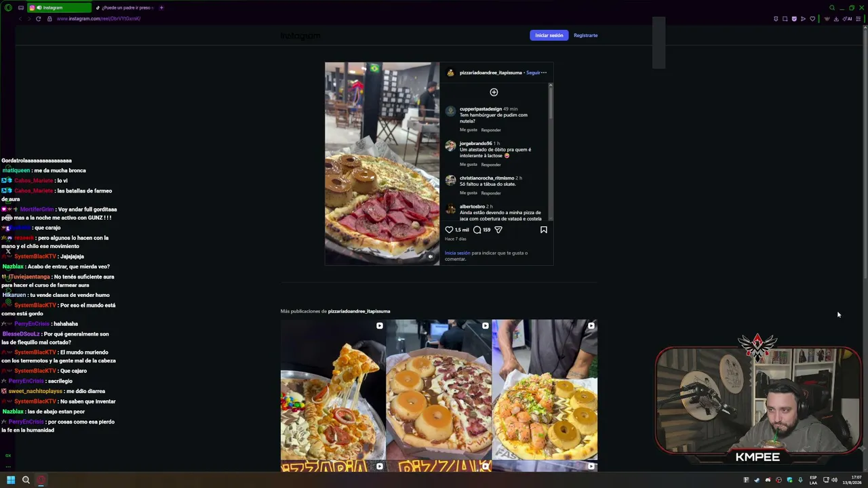868x488 pixels.
Task: Switch to the Instagram browser tab
Action: pyautogui.click(x=60, y=7)
